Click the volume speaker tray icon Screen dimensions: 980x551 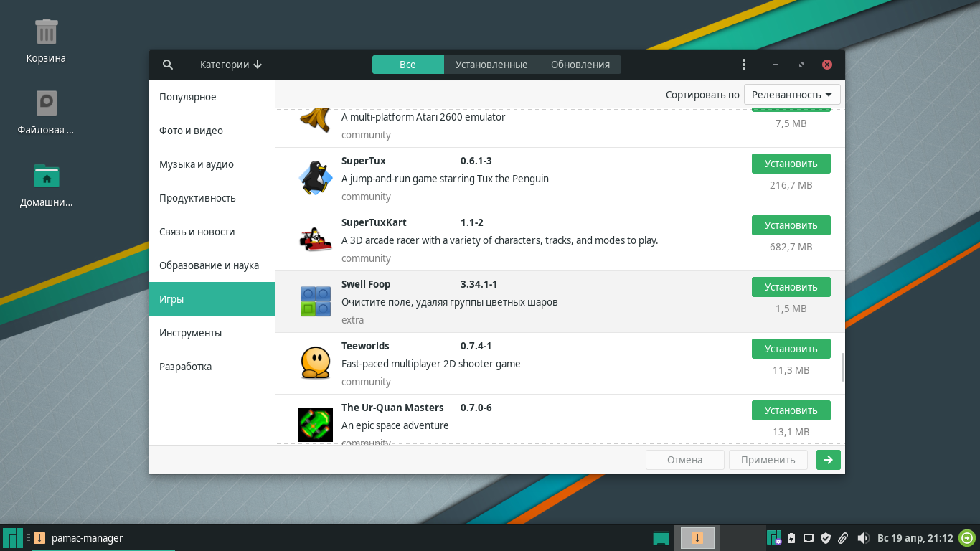863,538
